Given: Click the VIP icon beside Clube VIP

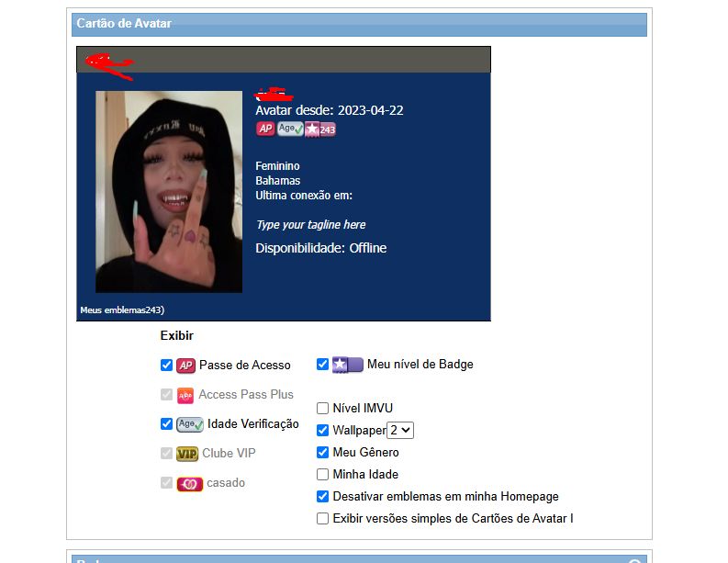Looking at the screenshot, I should pos(187,454).
